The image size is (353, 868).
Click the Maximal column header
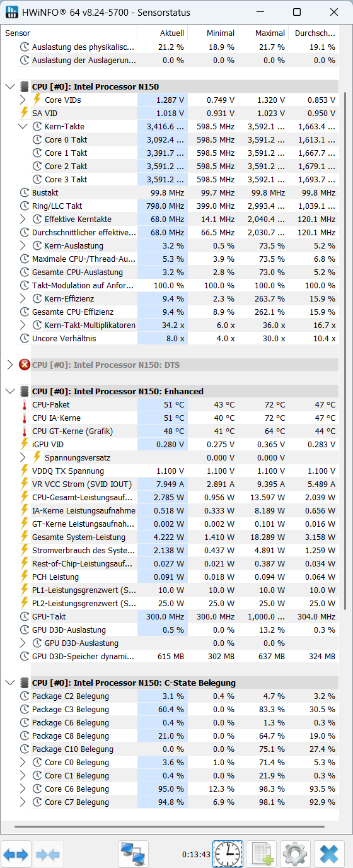tap(263, 33)
